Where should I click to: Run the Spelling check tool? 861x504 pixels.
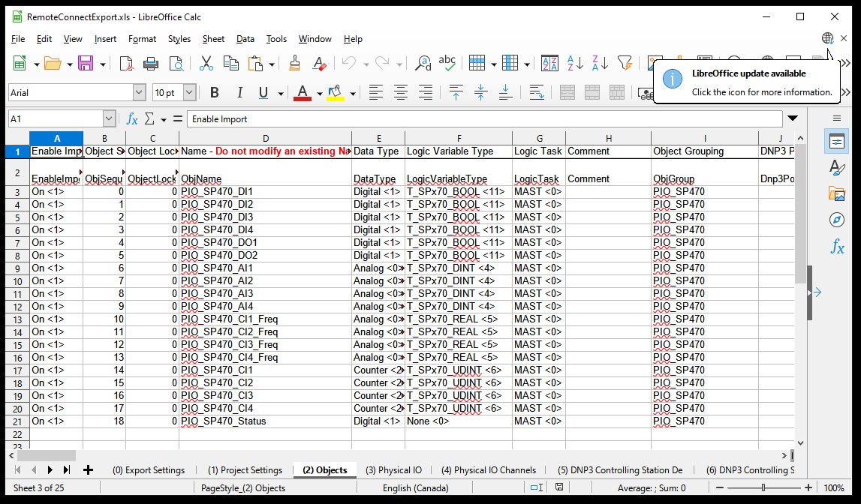click(x=447, y=64)
